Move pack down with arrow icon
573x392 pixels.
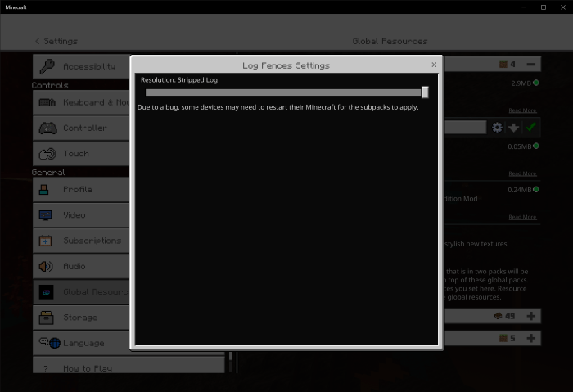513,128
